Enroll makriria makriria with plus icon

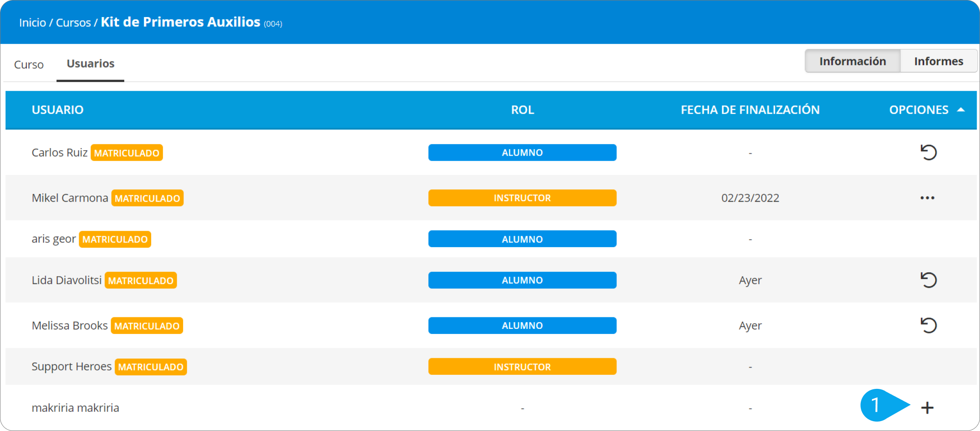(x=927, y=408)
